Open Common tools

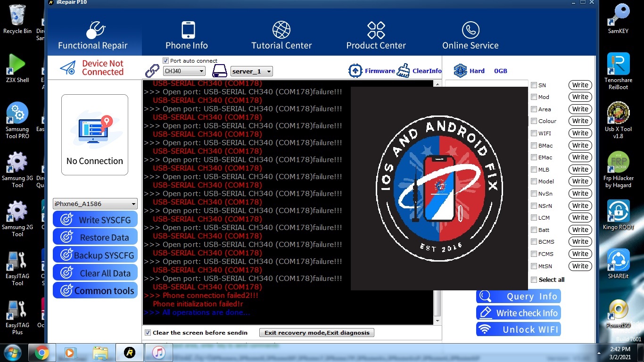[x=95, y=290]
